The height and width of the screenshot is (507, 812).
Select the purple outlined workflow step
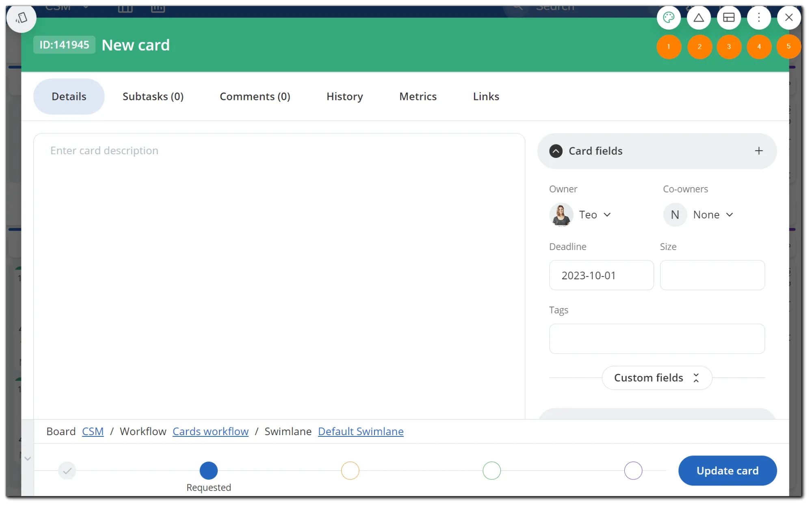click(x=633, y=470)
